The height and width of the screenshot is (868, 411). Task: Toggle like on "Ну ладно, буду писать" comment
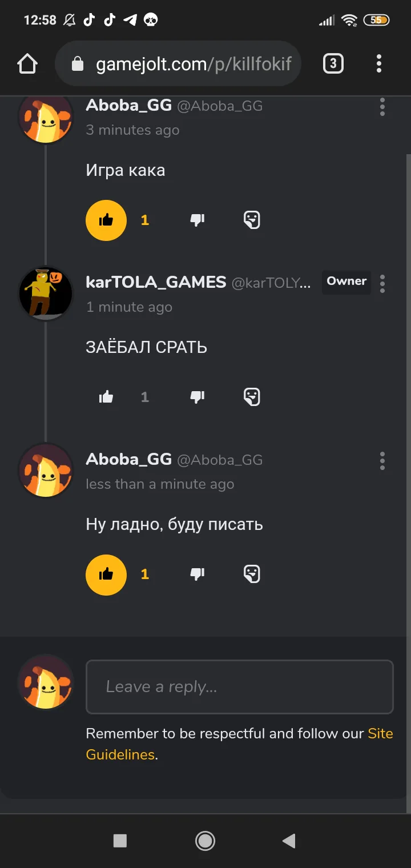[x=106, y=574]
